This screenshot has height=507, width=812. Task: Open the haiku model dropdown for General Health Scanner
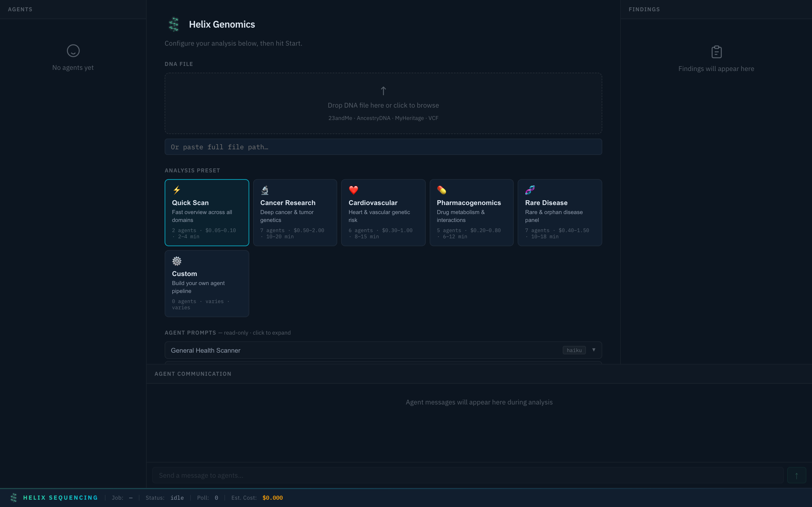[x=574, y=350]
